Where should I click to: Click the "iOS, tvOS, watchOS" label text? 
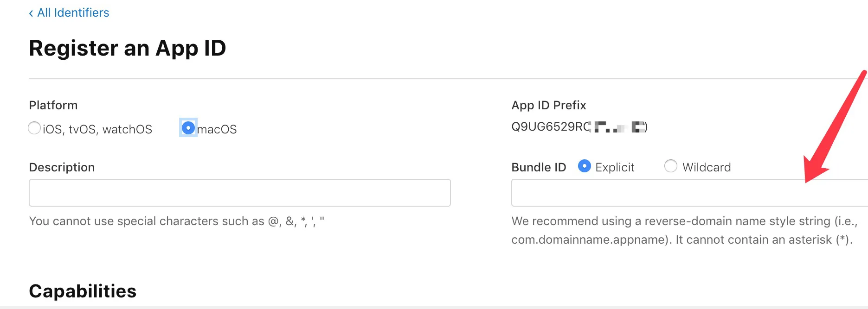97,129
